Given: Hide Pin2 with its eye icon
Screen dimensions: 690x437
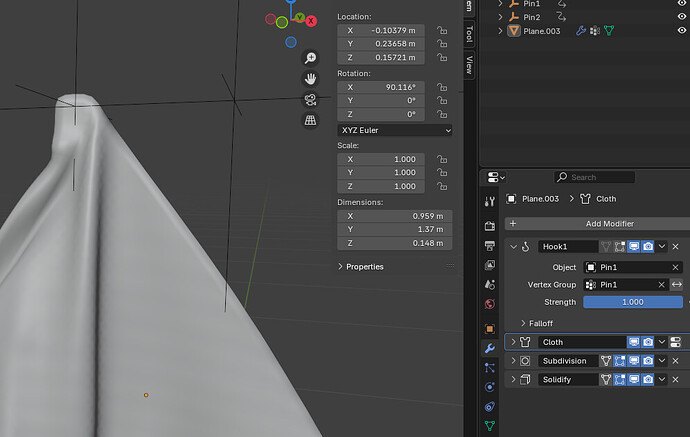Looking at the screenshot, I should [682, 16].
